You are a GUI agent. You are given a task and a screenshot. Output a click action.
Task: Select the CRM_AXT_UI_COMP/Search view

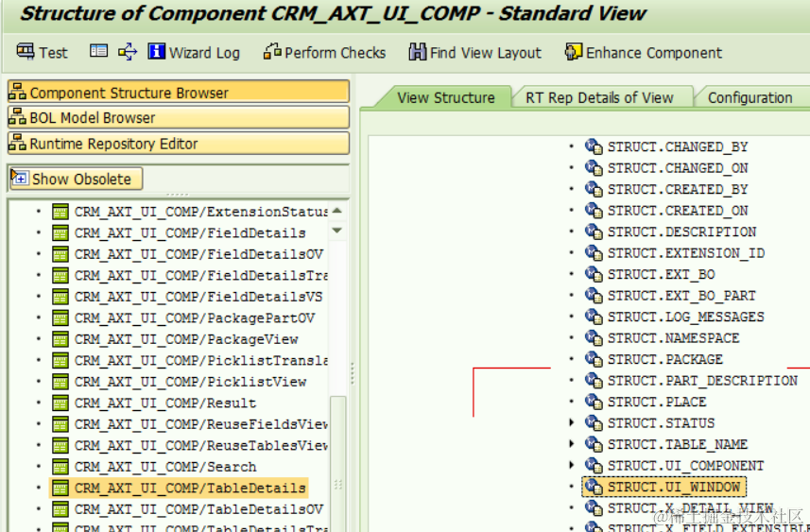165,467
